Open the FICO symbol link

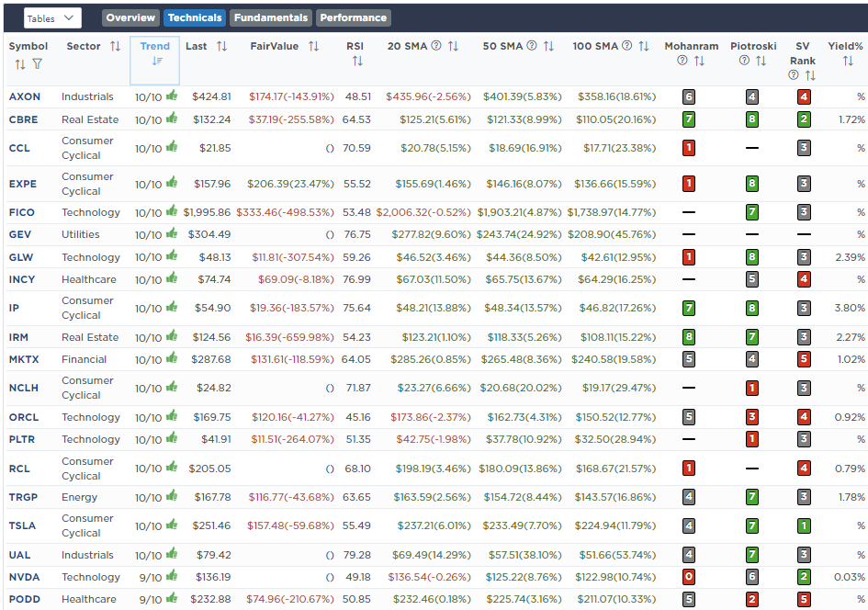tap(22, 212)
